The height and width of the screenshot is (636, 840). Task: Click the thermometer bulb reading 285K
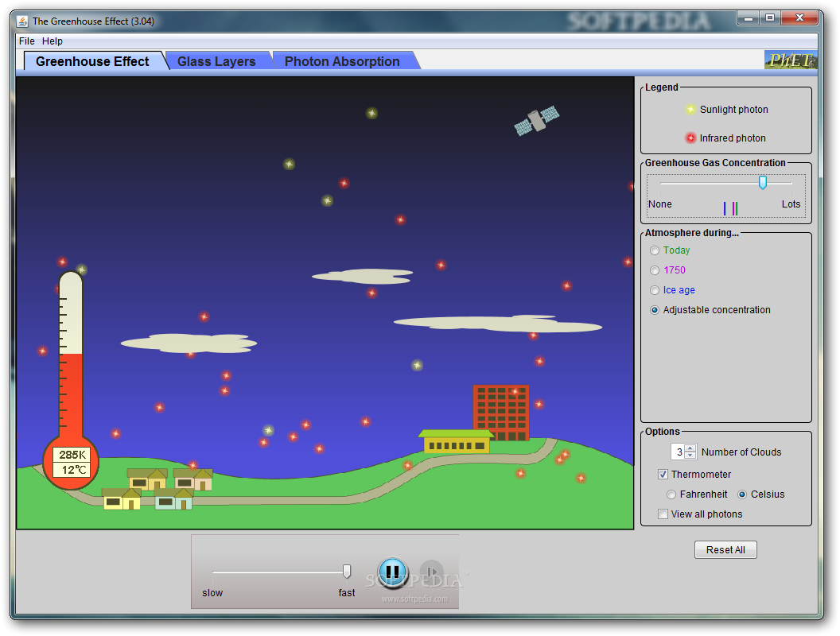[71, 463]
